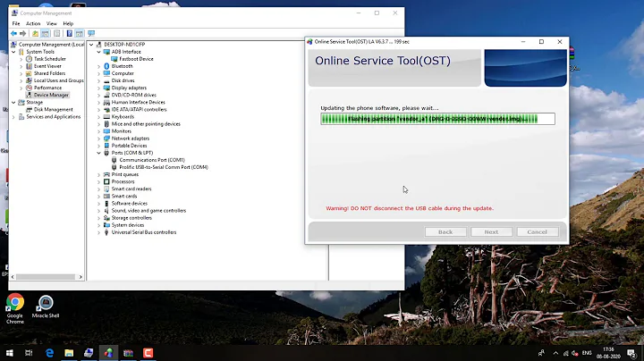This screenshot has height=361, width=644.
Task: Open the Help menu
Action: point(68,23)
